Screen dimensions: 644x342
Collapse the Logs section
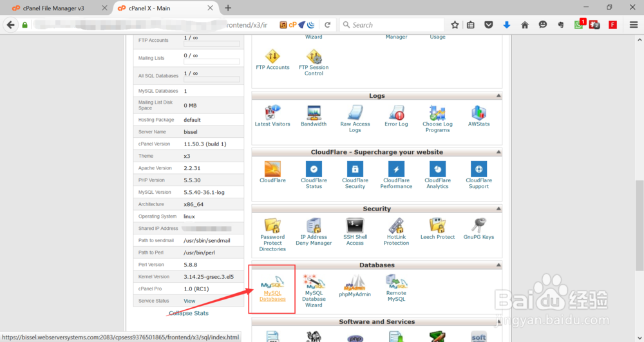click(498, 96)
